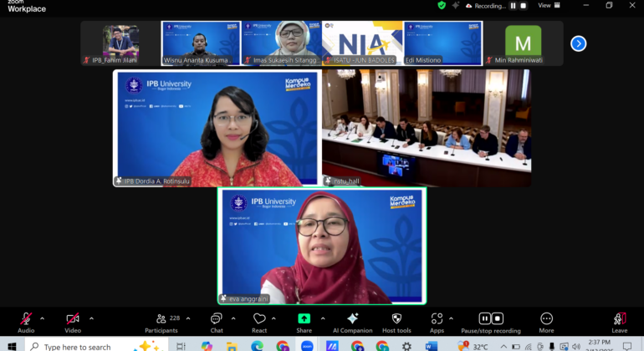
Task: Stop the recording from the top bar
Action: pyautogui.click(x=524, y=5)
